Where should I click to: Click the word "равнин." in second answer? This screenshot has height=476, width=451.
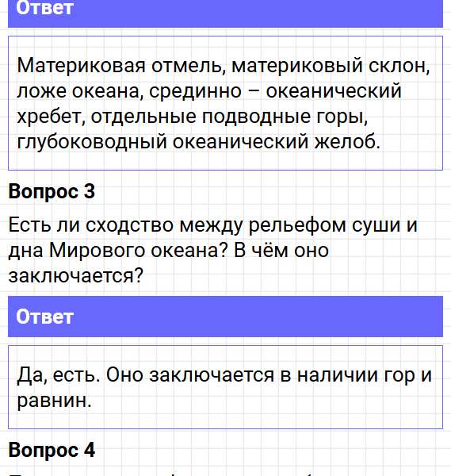(54, 400)
